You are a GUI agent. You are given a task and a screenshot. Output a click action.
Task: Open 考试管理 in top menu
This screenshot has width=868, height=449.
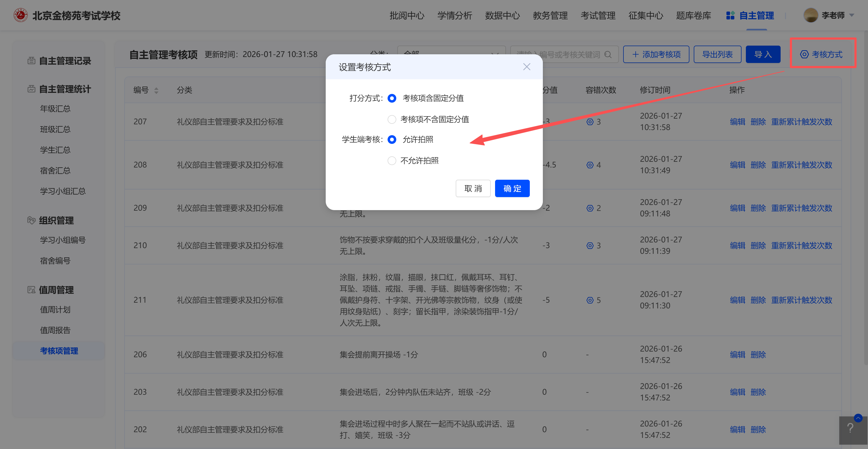pos(598,15)
